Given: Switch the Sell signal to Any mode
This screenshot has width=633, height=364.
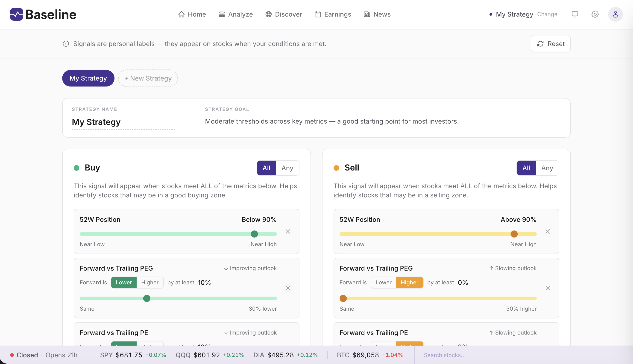Looking at the screenshot, I should point(547,168).
